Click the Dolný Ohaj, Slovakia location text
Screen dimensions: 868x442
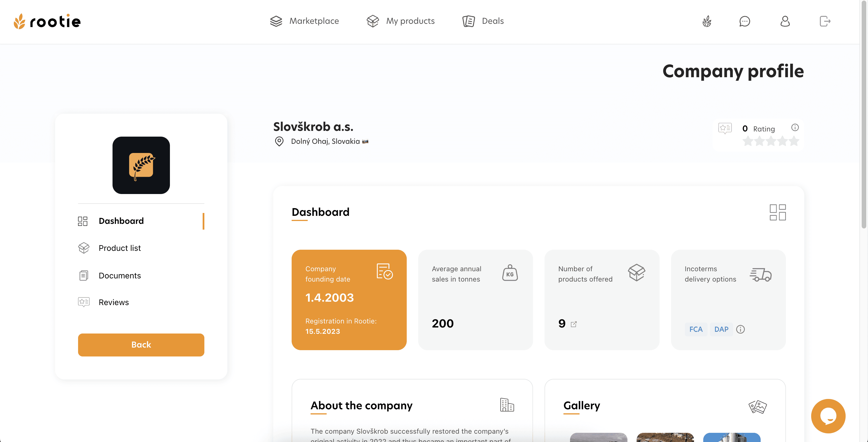point(325,141)
